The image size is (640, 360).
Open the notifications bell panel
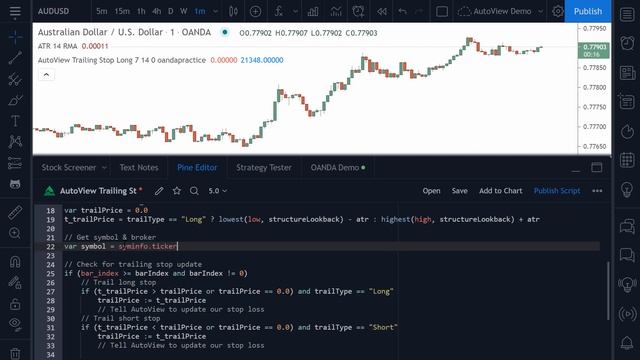point(627,343)
